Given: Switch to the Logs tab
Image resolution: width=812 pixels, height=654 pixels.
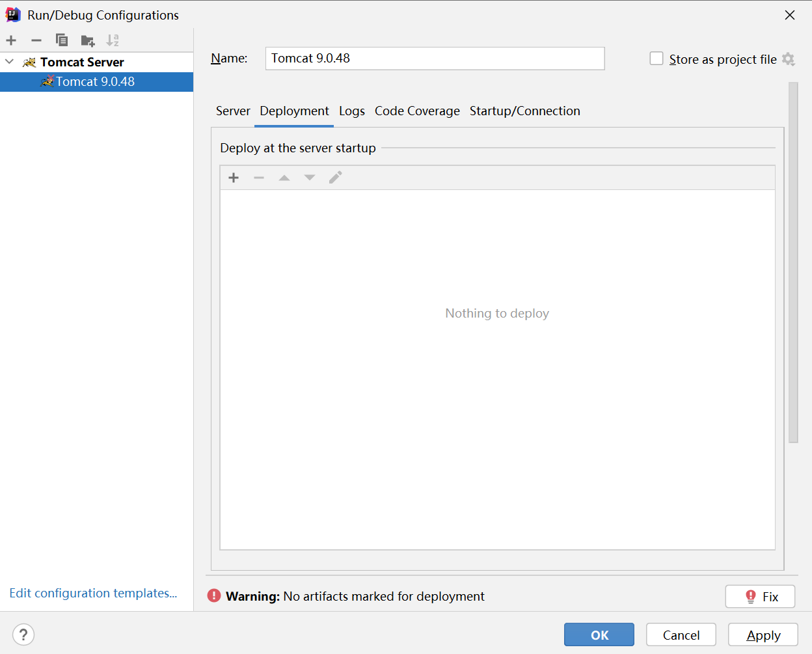Looking at the screenshot, I should click(x=352, y=111).
